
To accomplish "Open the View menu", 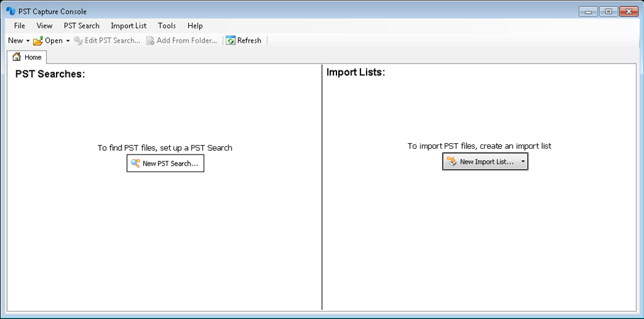I will [x=45, y=25].
